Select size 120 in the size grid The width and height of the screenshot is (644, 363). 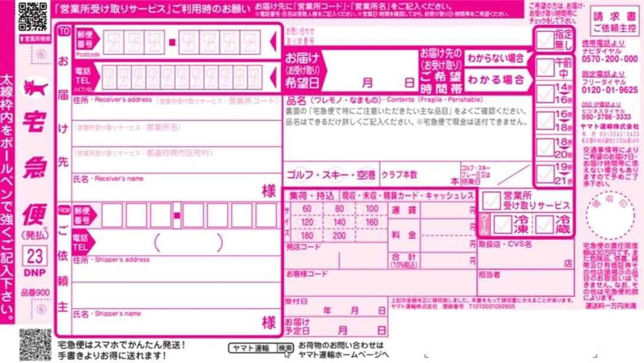(x=307, y=222)
